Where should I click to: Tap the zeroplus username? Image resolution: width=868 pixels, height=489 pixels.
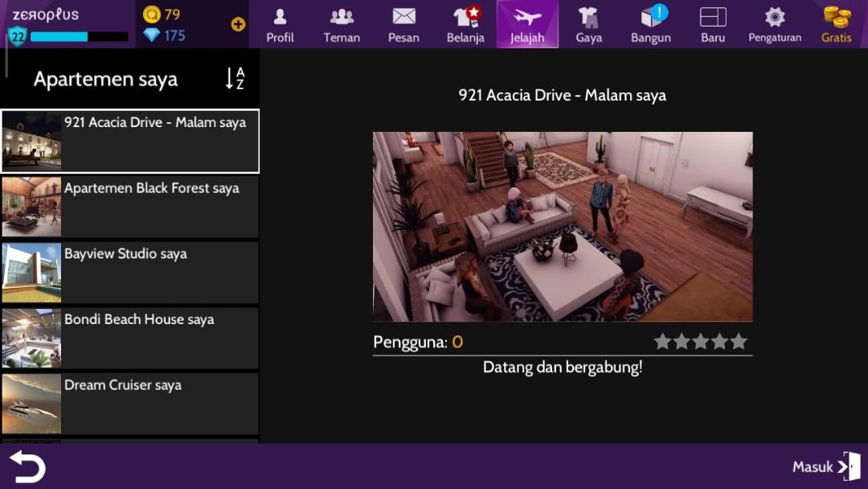click(x=45, y=14)
